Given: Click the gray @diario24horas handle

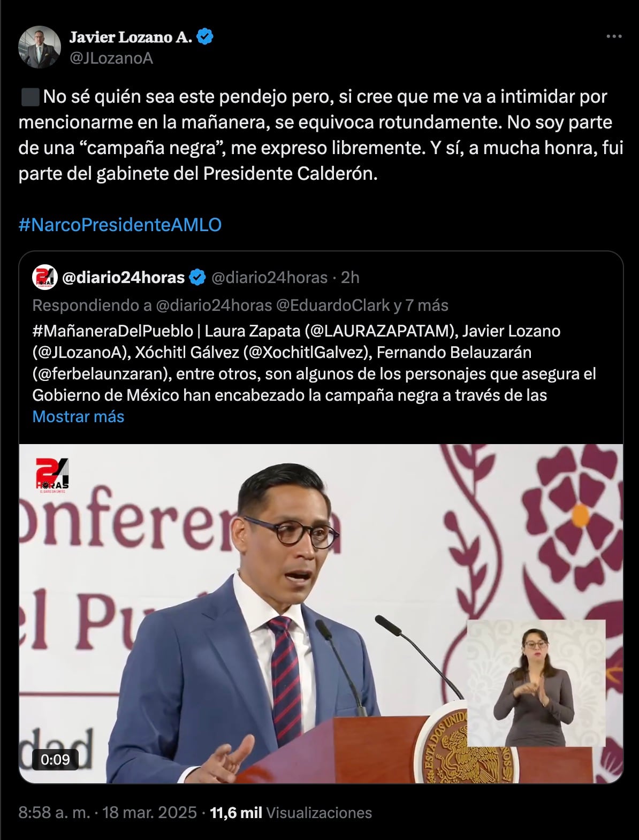Looking at the screenshot, I should (269, 277).
